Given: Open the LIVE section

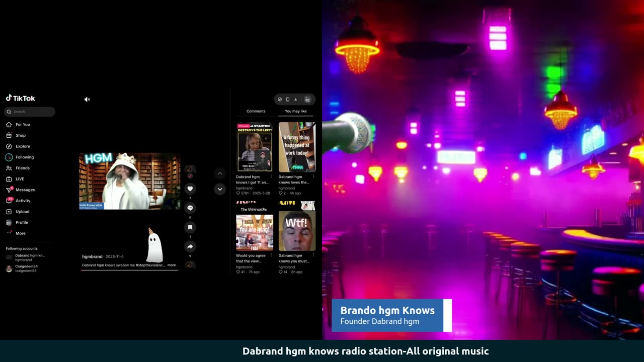Looking at the screenshot, I should coord(15,179).
